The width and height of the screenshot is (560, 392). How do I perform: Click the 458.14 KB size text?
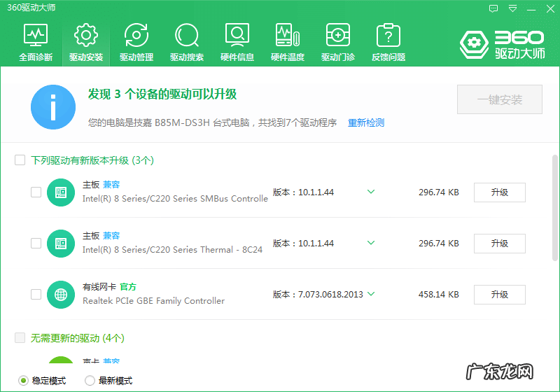click(439, 295)
